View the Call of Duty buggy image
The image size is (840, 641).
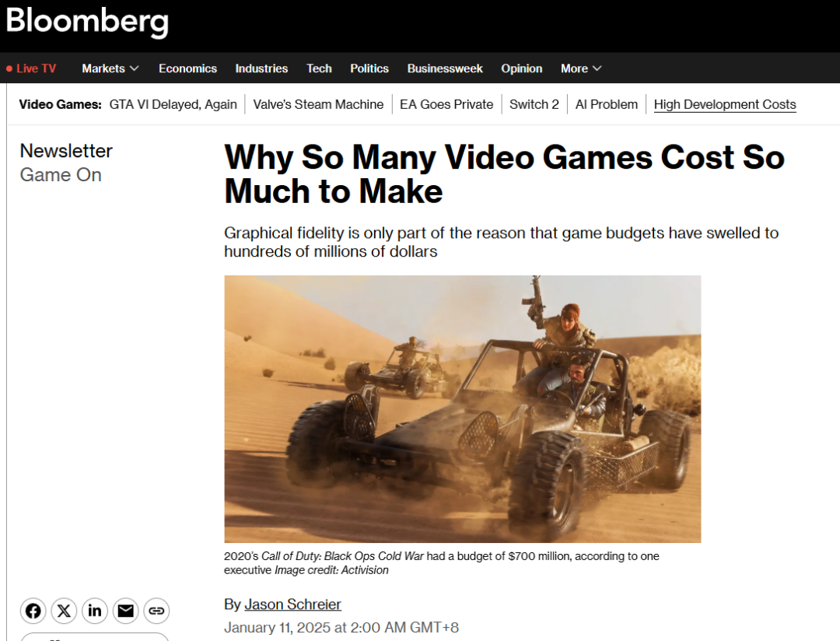click(462, 409)
